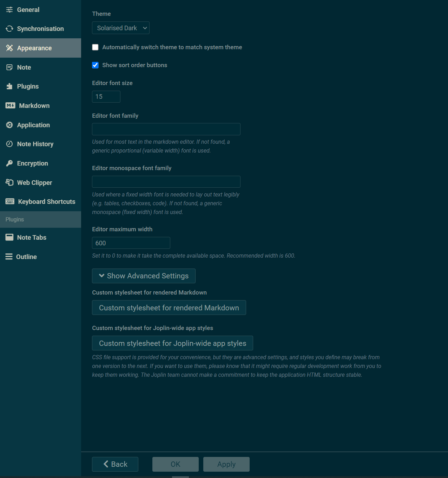Select the Web Clipper icon
This screenshot has height=478, width=448.
[9, 182]
